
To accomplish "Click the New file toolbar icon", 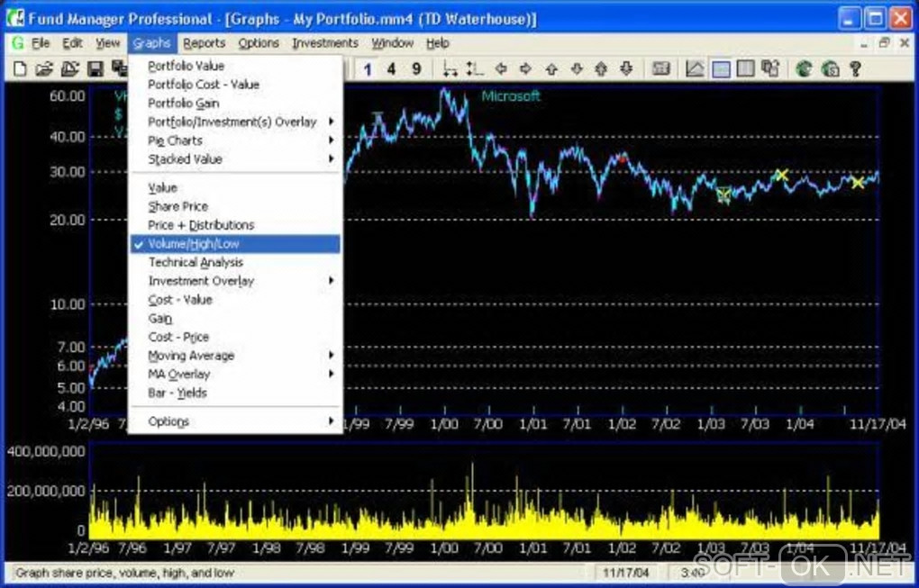I will tap(20, 69).
